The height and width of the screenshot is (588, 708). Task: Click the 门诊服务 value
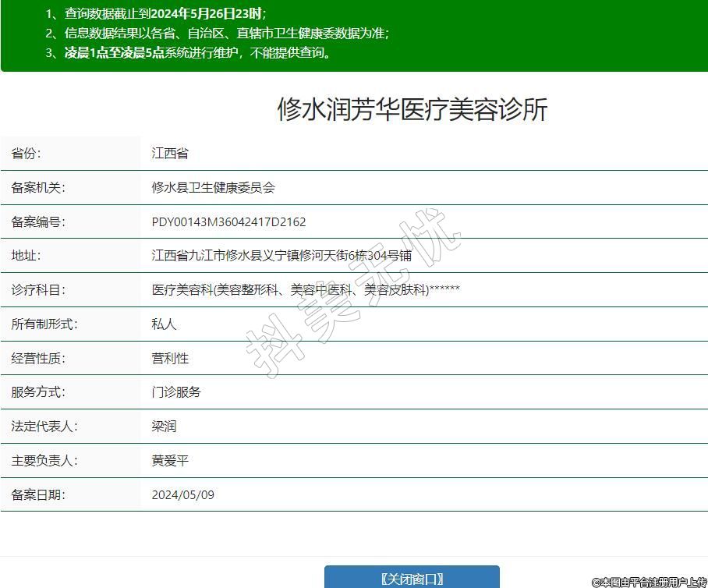176,392
